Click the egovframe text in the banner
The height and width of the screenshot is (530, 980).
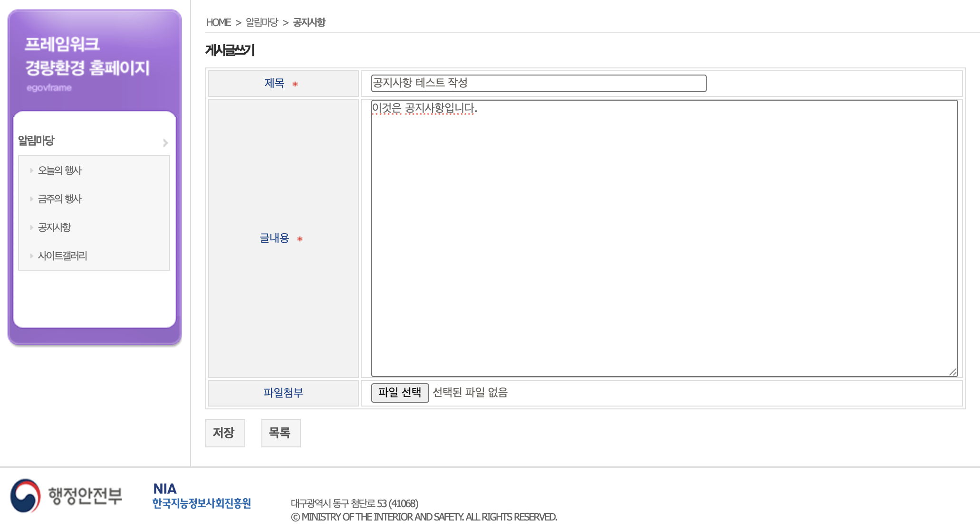[x=49, y=88]
